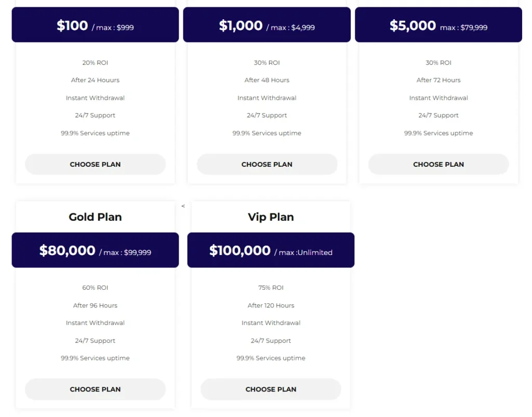Viewport: 532px width, 417px height.
Task: Click the "After 24 Houurs" line
Action: [x=95, y=80]
